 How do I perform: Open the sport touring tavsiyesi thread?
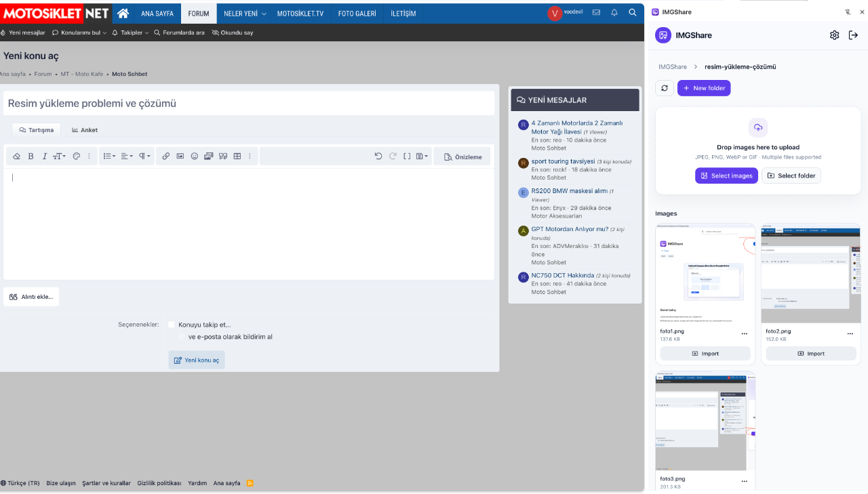click(x=563, y=161)
